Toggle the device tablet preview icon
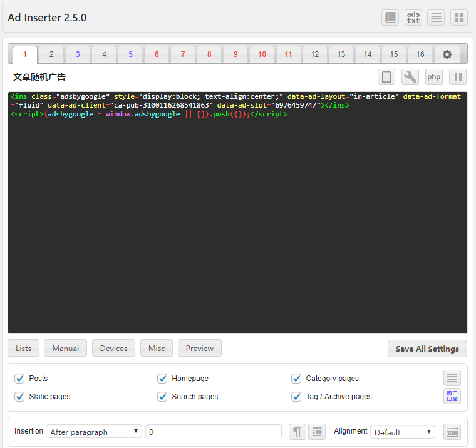Image resolution: width=476 pixels, height=448 pixels. 386,77
